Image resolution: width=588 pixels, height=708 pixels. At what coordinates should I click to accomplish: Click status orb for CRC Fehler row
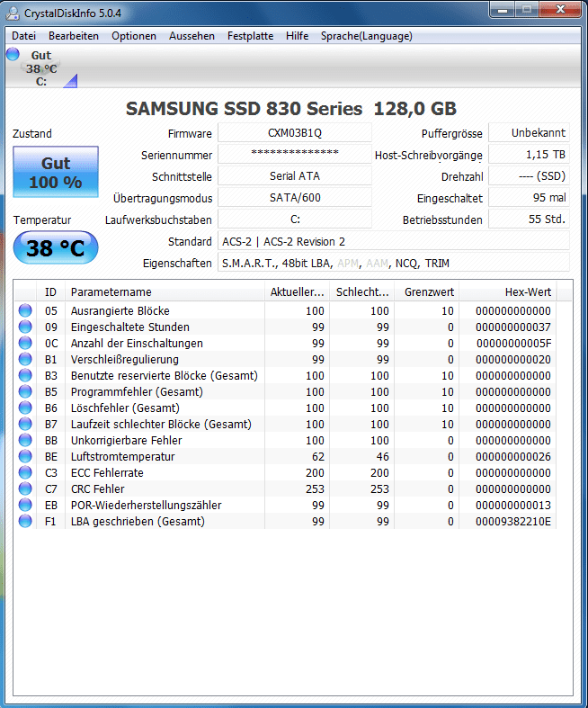(x=25, y=488)
